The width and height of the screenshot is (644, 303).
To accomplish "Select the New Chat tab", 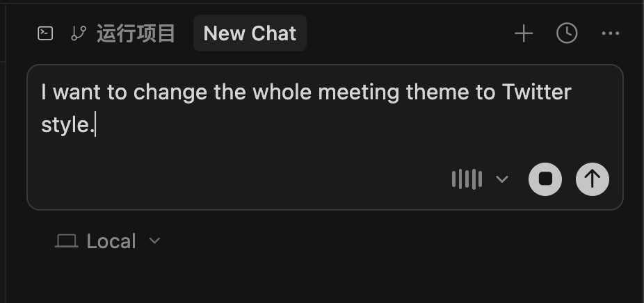I will click(250, 33).
